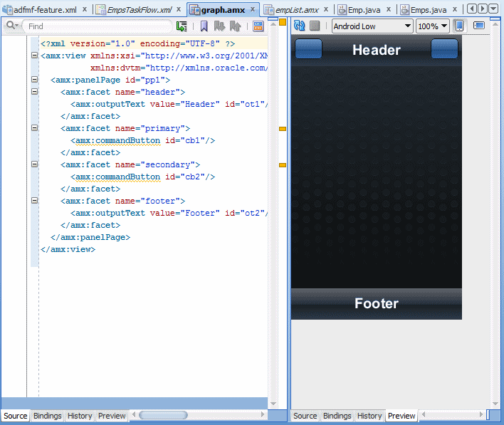
Task: Open the tab list dropdown arrow
Action: click(x=493, y=9)
